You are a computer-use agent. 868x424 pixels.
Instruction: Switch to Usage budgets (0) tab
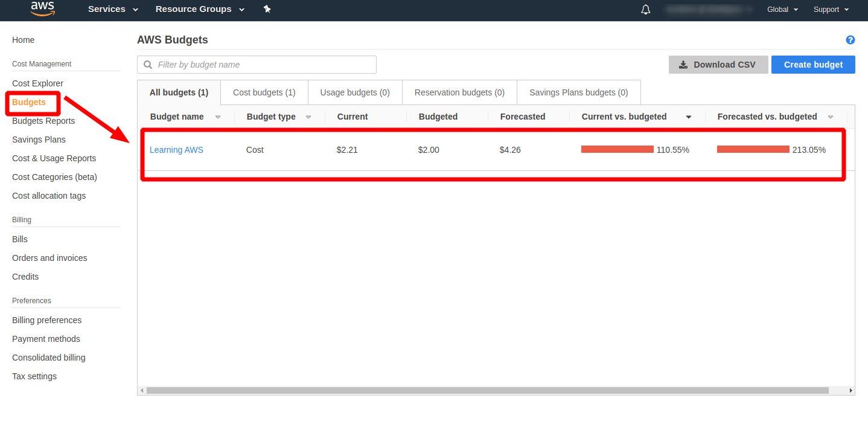point(355,92)
